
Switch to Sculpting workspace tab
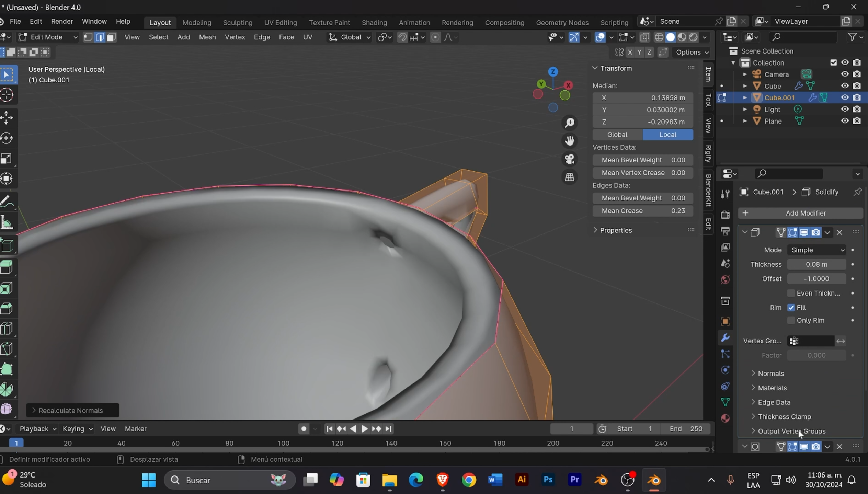point(238,23)
